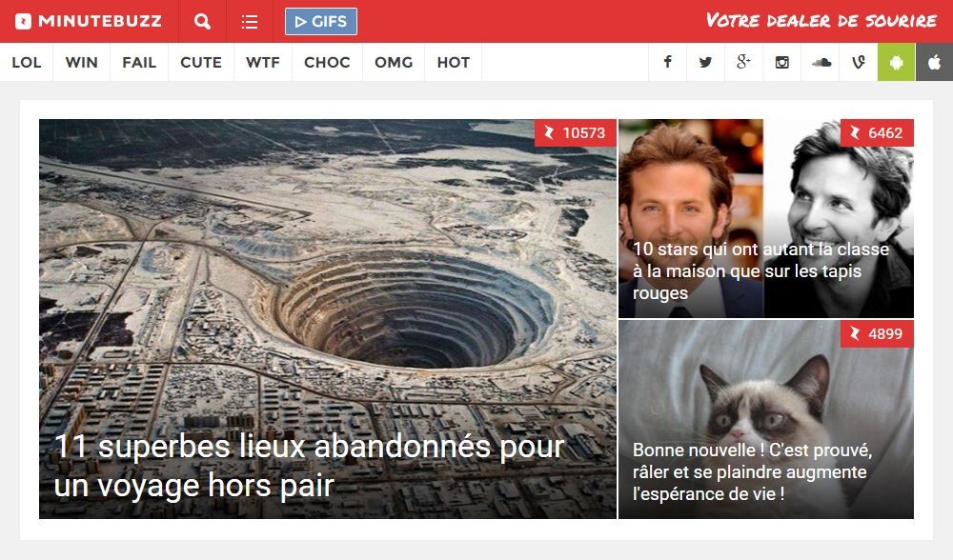Open the SoundCloud cloud icon
This screenshot has width=953, height=560.
(821, 62)
